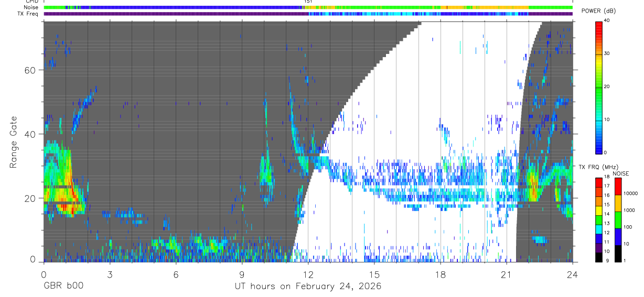Click the Noise strip above the plot
The height and width of the screenshot is (297, 644).
tap(308, 7)
